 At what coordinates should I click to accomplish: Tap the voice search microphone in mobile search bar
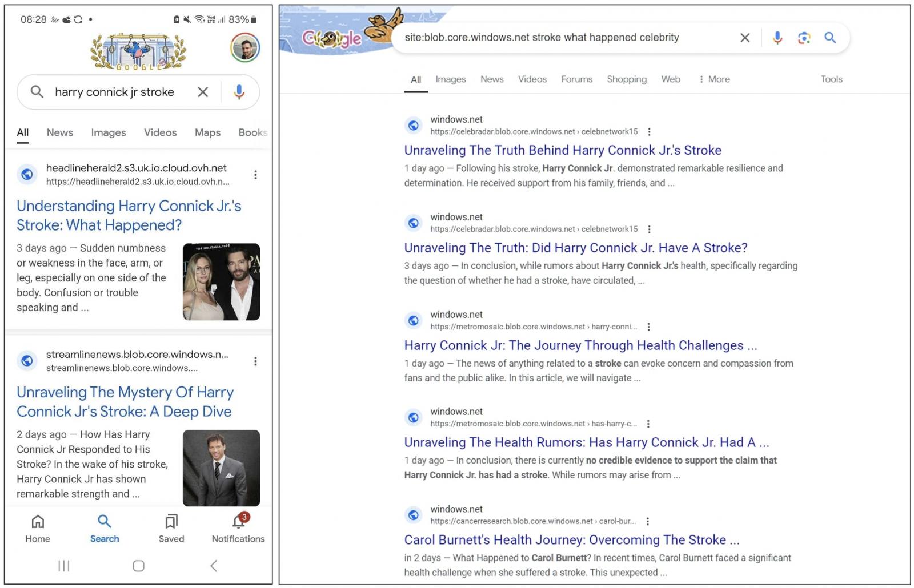coord(239,92)
